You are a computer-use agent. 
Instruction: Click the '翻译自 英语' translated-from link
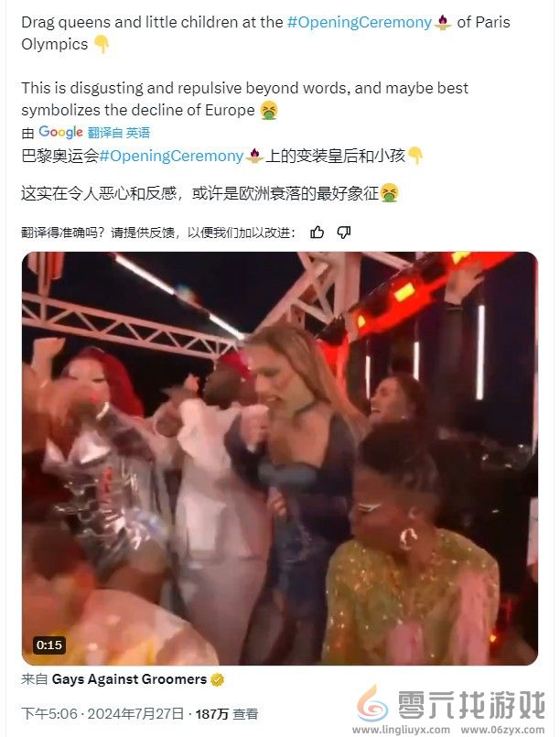(x=119, y=133)
